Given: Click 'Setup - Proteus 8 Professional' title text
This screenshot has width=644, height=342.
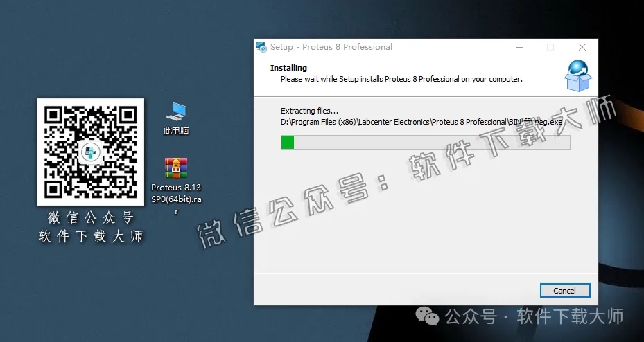Looking at the screenshot, I should (x=331, y=47).
